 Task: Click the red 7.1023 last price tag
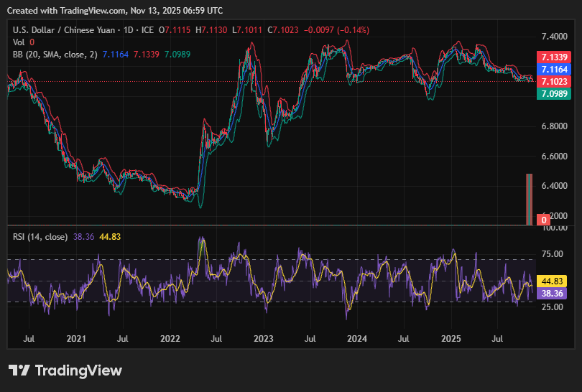[x=553, y=82]
